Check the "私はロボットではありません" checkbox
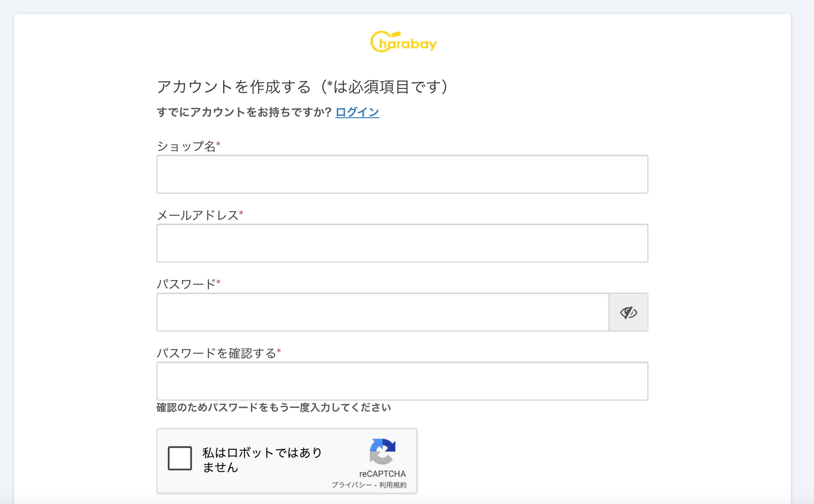The width and height of the screenshot is (814, 504). [x=180, y=458]
